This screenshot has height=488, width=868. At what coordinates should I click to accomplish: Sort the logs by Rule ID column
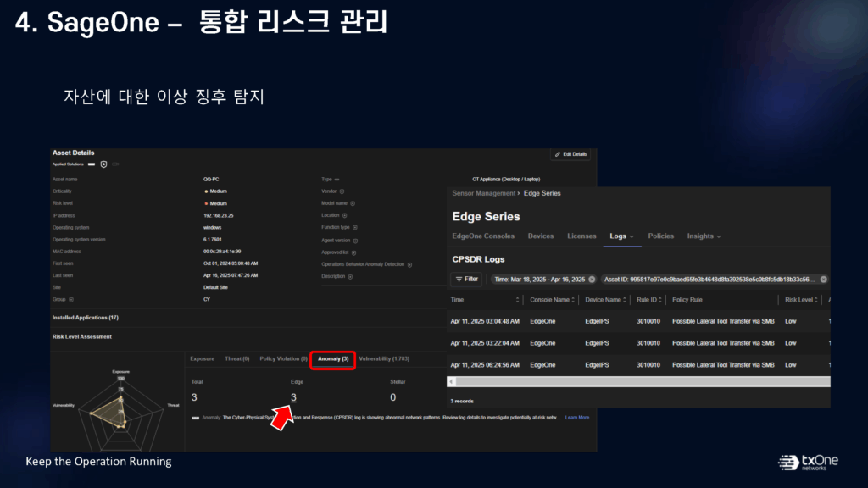[662, 300]
